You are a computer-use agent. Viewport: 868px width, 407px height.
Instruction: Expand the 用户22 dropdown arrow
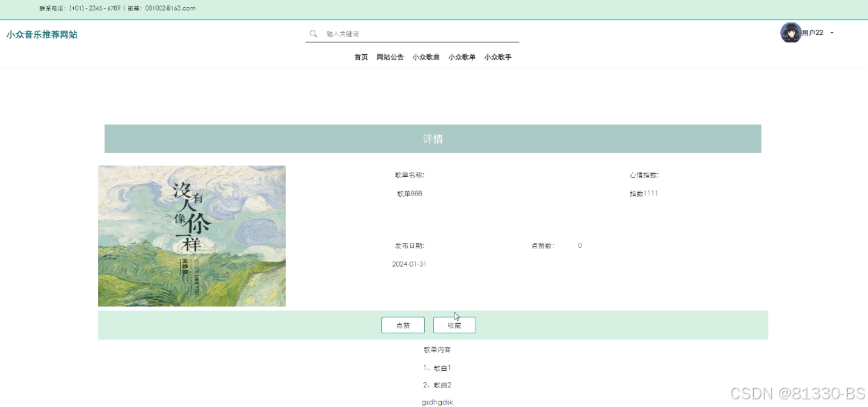pyautogui.click(x=832, y=33)
